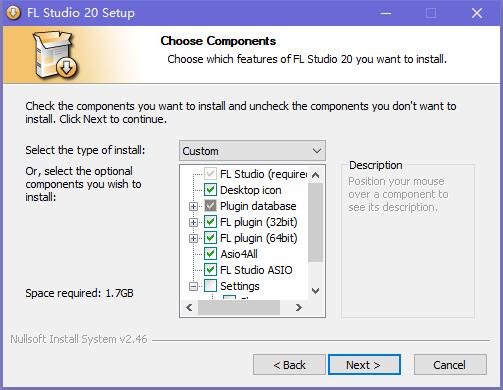Open the install type Custom dropdown
This screenshot has height=390, width=503.
point(252,151)
